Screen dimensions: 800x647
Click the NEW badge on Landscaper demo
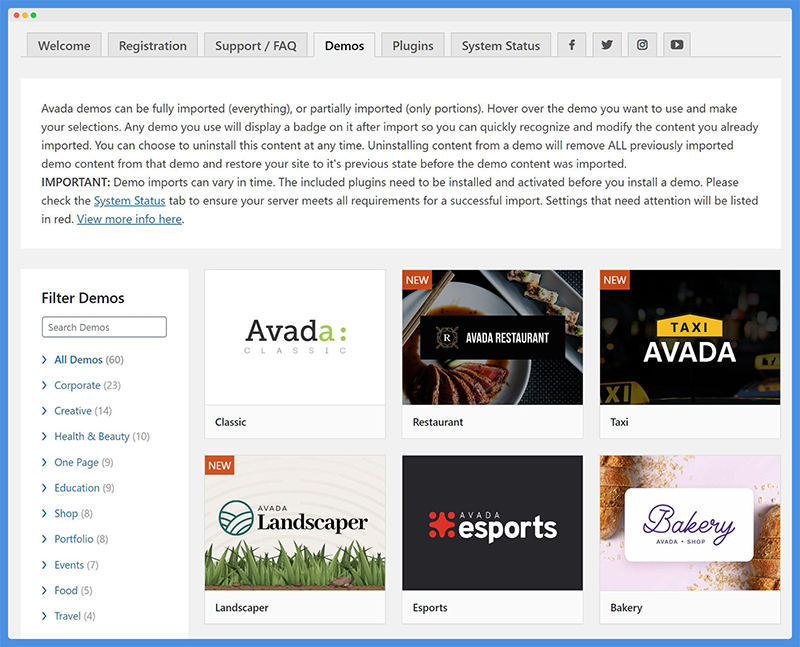coord(219,465)
